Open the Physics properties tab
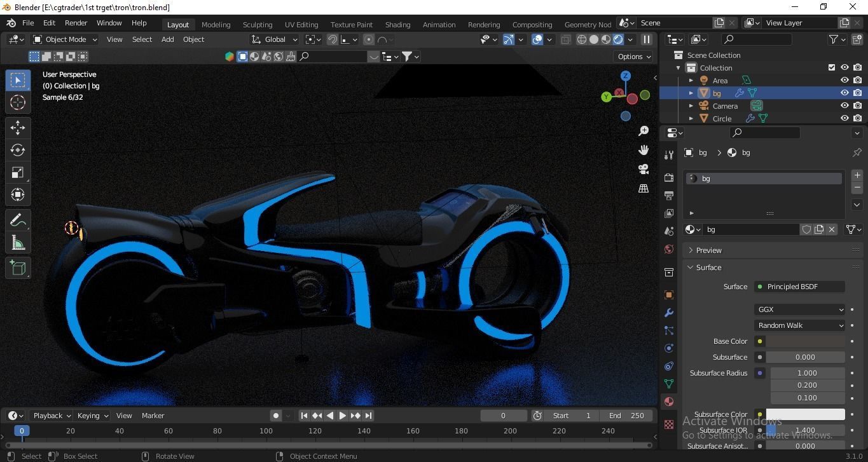 [x=668, y=348]
